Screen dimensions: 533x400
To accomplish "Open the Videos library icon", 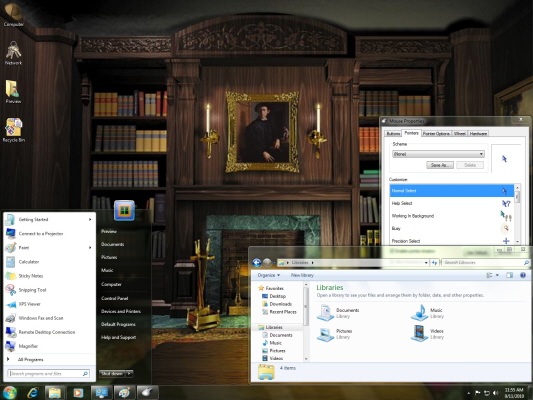I will click(419, 334).
